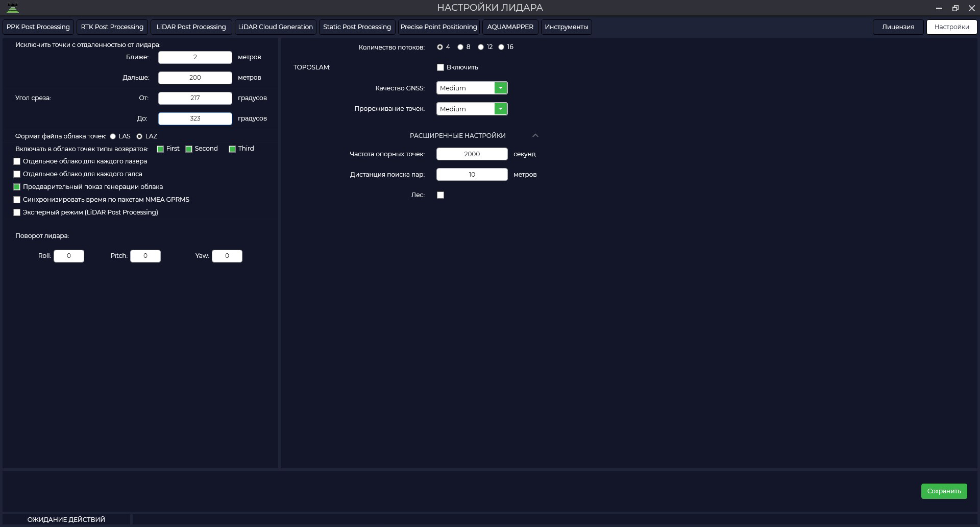Click the Частота опорных точек field
This screenshot has width=980, height=527.
[x=472, y=154]
